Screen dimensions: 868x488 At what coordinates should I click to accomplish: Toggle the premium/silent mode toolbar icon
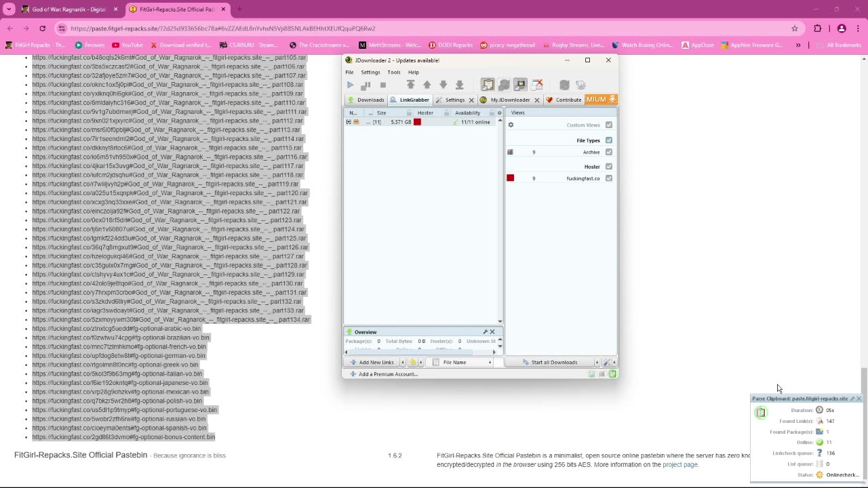coord(520,85)
